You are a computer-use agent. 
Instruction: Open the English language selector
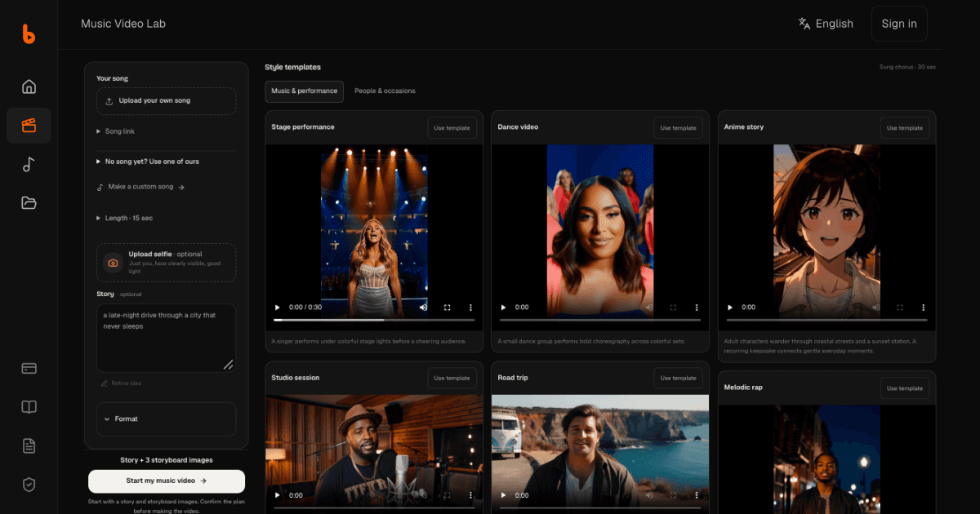coord(826,24)
